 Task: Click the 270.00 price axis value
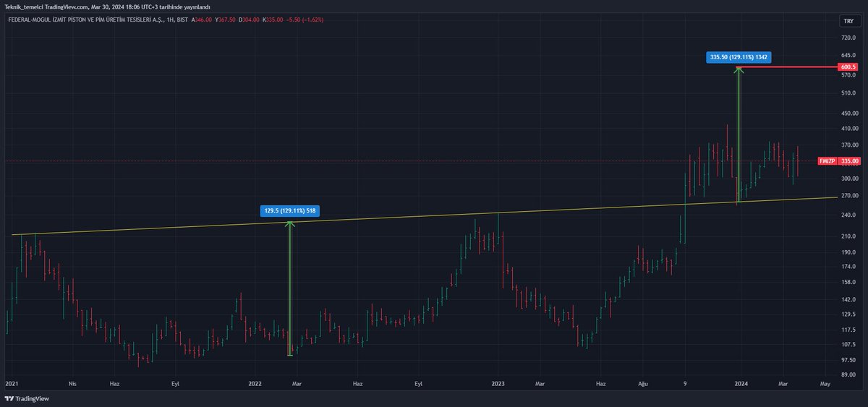pos(848,196)
